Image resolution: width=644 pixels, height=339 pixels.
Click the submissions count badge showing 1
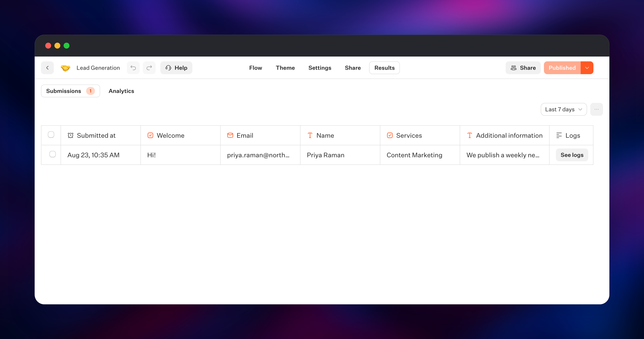point(91,91)
